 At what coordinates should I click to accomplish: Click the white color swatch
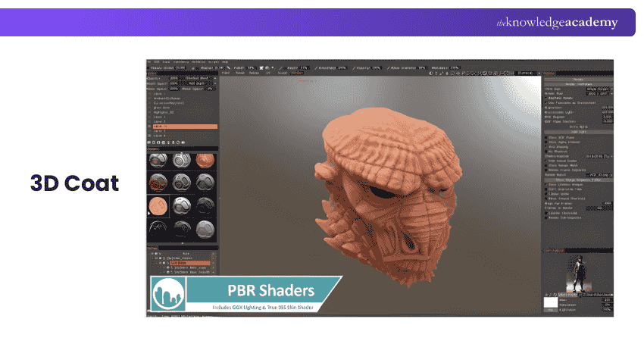click(550, 303)
